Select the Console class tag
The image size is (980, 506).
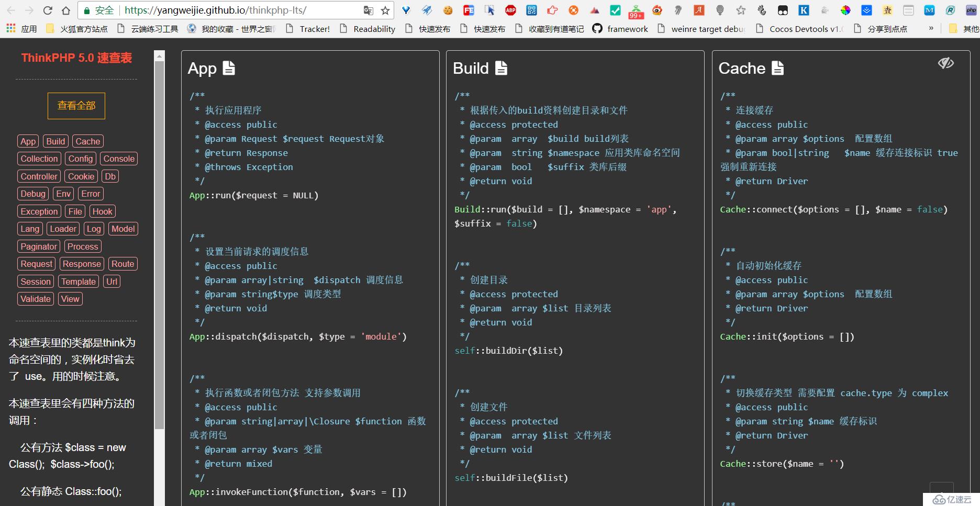point(119,159)
